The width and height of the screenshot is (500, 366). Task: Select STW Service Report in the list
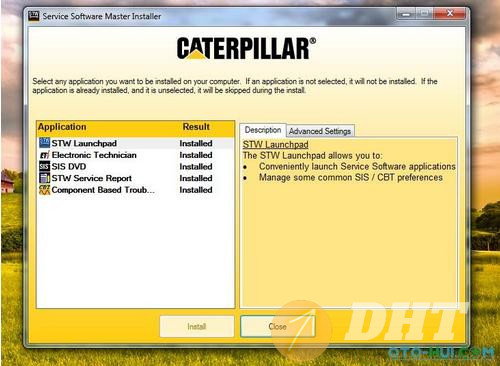[135, 178]
